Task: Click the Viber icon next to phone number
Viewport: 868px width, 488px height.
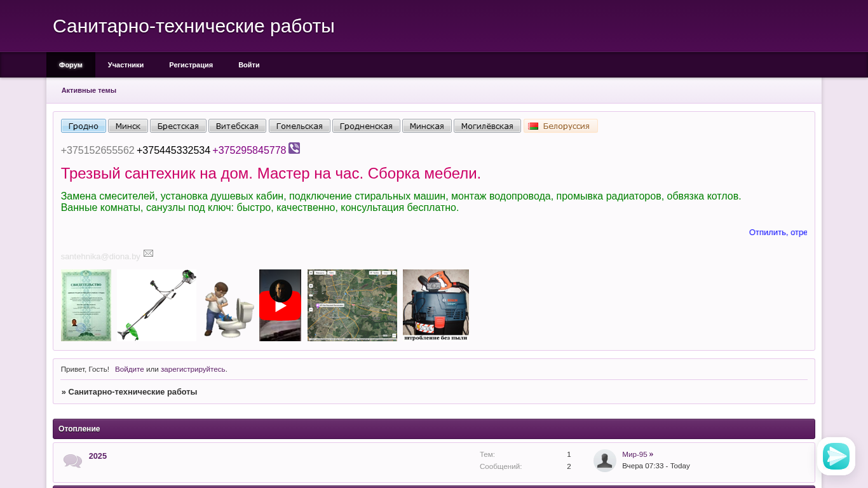Action: (294, 148)
